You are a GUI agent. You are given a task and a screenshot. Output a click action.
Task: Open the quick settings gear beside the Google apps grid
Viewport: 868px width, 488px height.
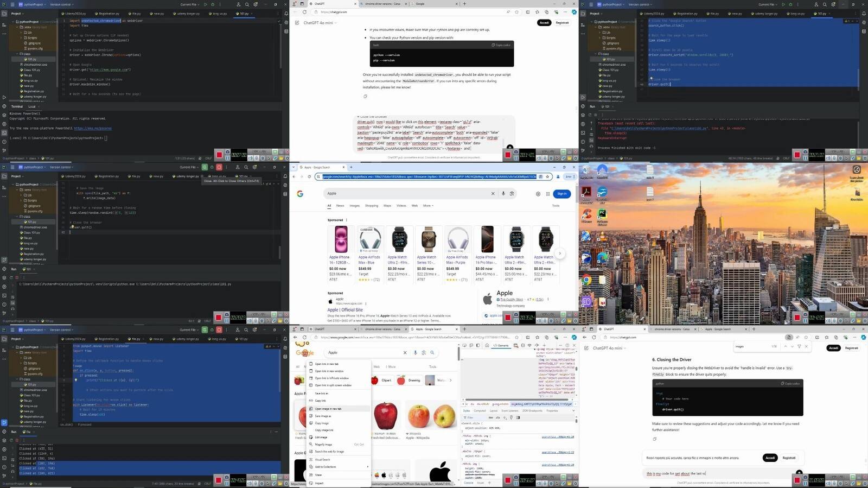[538, 194]
